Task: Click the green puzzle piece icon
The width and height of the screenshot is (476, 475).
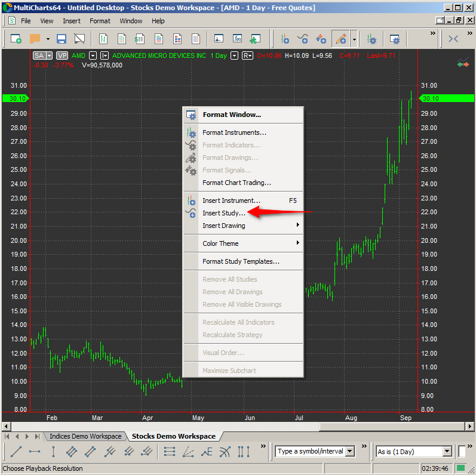Action: click(255, 39)
